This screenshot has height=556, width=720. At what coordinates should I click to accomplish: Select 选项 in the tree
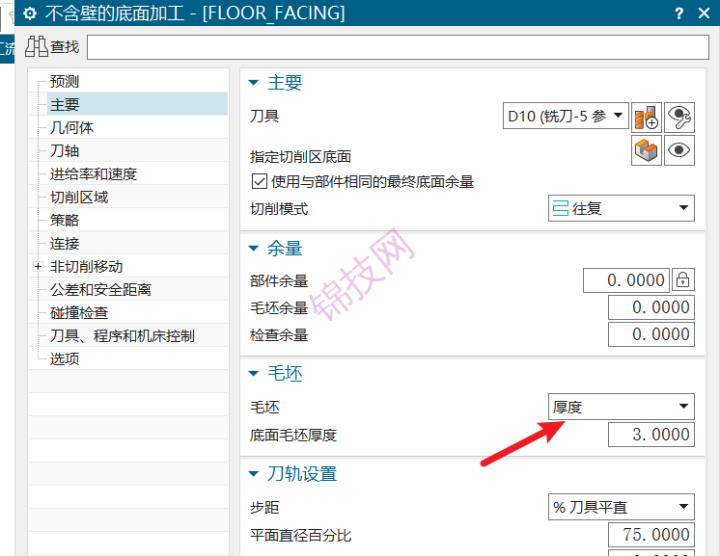pyautogui.click(x=64, y=359)
